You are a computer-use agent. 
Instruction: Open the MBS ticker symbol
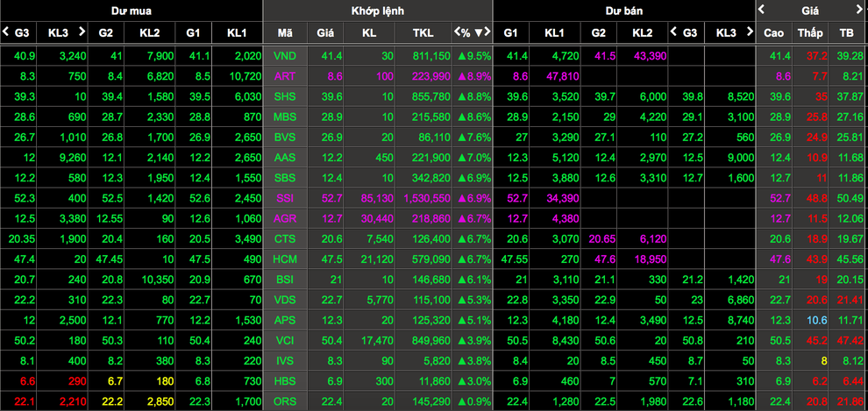coord(285,117)
